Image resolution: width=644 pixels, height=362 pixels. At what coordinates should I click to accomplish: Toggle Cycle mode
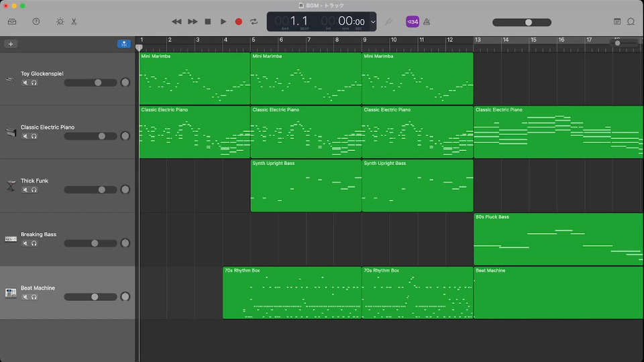[x=254, y=21]
